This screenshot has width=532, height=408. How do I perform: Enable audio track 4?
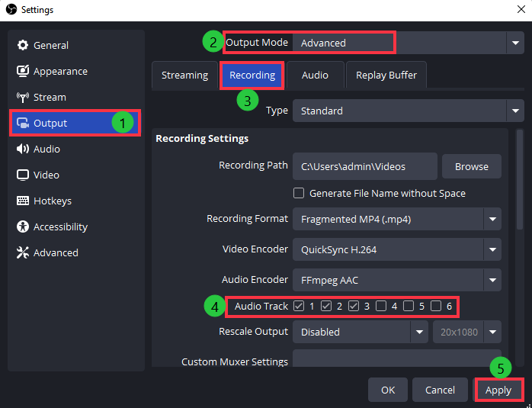381,306
